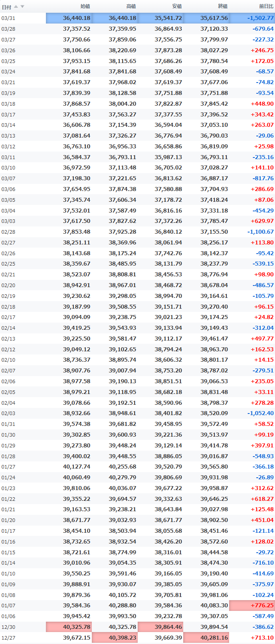Screen dimensions: 275x644
Task: Select the 03/06 high value 37,874.38
Action: tap(123, 189)
